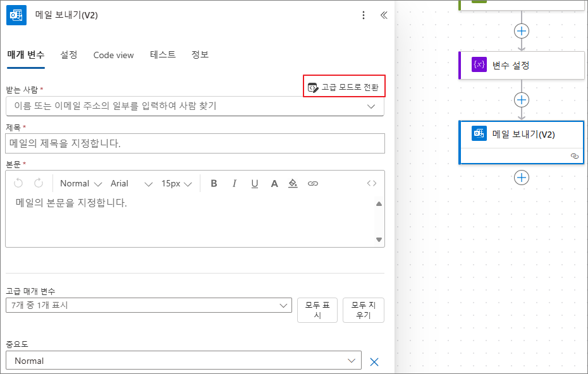Switch to the Code view tab
Screen dimensions: 588x374
(x=113, y=55)
